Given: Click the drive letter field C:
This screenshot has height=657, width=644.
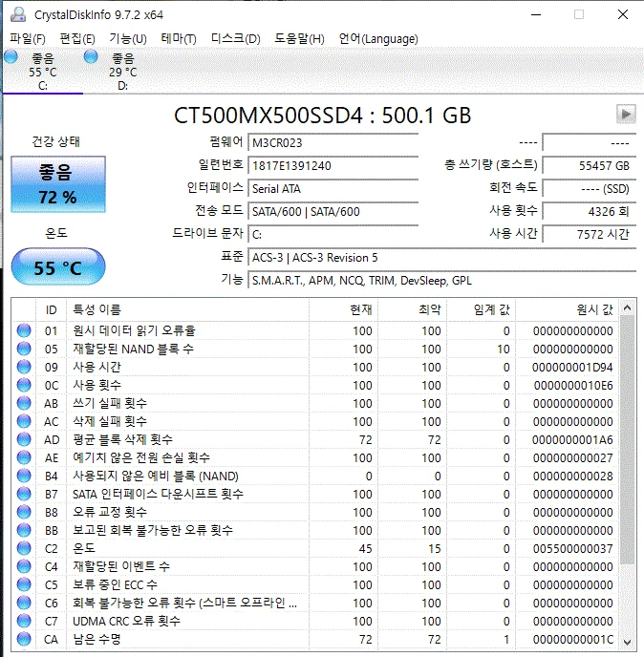Looking at the screenshot, I should [333, 235].
